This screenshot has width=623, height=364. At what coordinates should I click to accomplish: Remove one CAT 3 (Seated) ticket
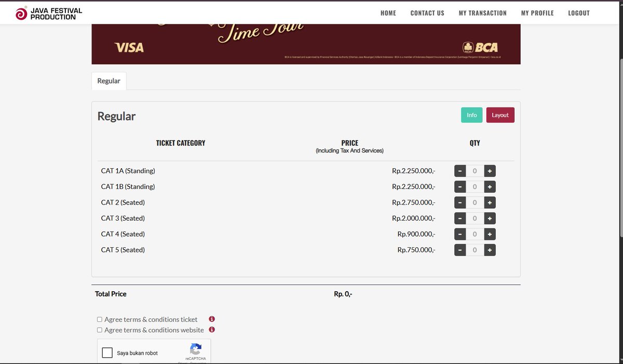click(460, 219)
